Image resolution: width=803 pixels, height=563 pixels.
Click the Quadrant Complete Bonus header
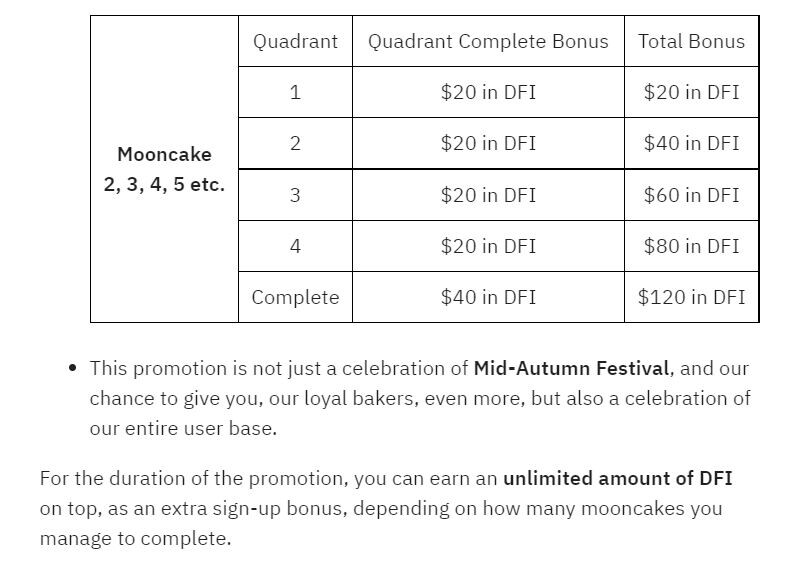click(488, 41)
